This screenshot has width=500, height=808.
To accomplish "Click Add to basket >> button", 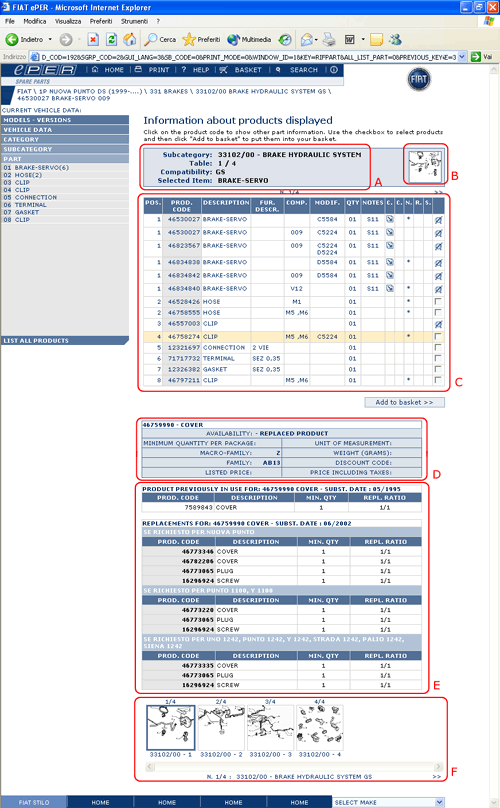I will pos(404,402).
